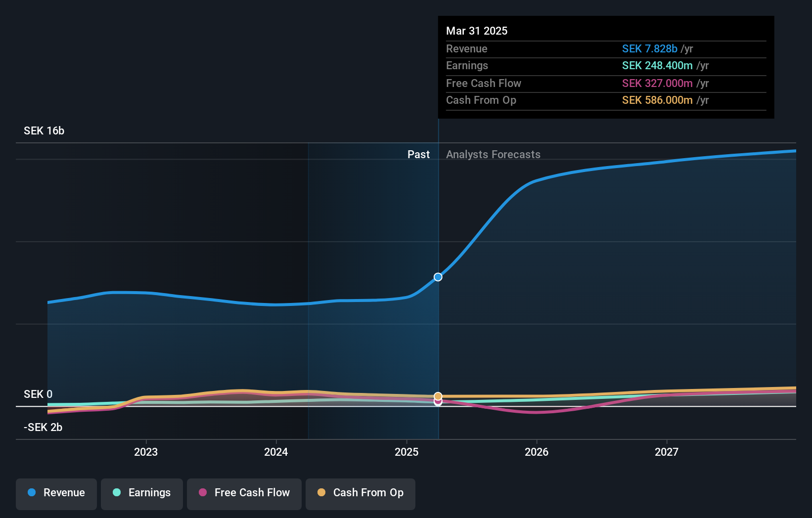Image resolution: width=812 pixels, height=518 pixels.
Task: Click the Mar 31 2025 tooltip date
Action: click(477, 31)
